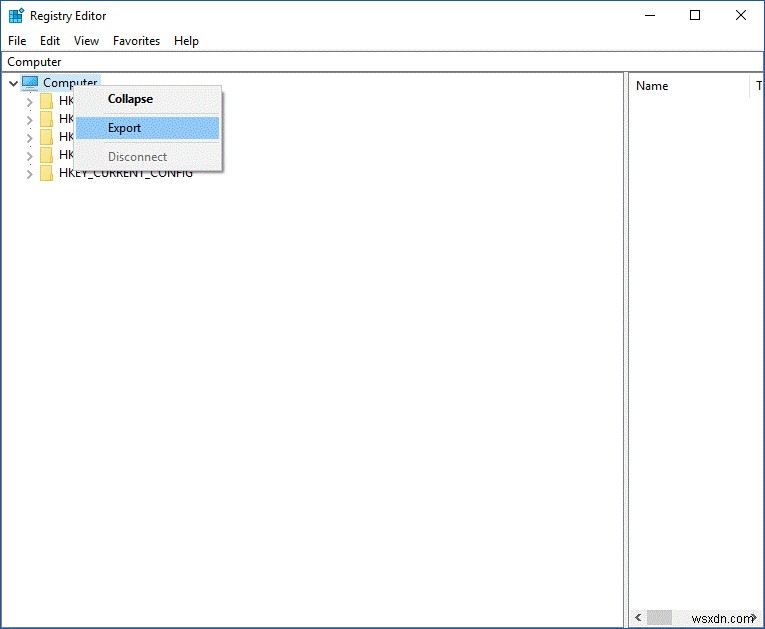Screen dimensions: 765x629
Task: Choose Collapse from the context menu
Action: (147, 99)
